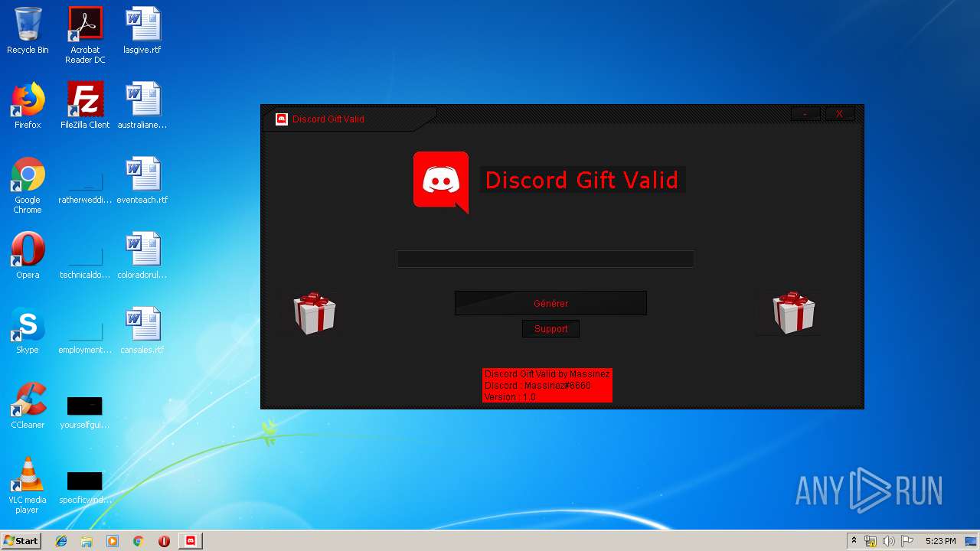Click the Discord Gift Valid heading text
The image size is (980, 551).
pos(582,180)
